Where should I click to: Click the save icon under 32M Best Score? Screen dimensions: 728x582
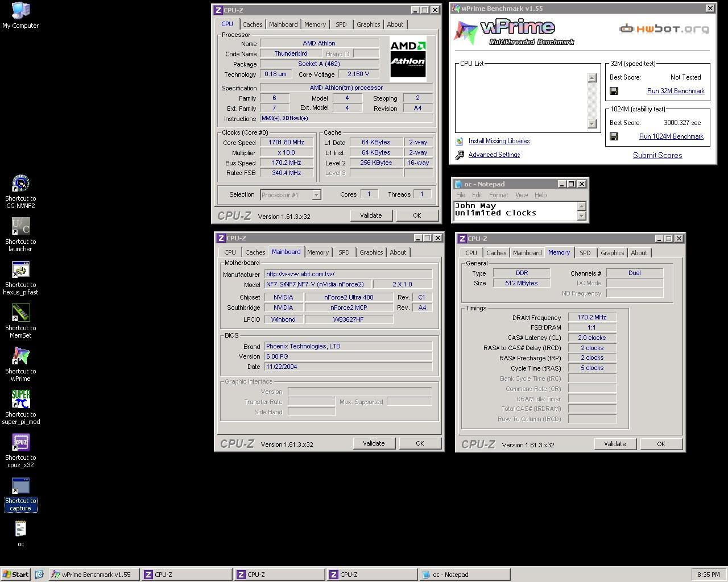pyautogui.click(x=614, y=91)
